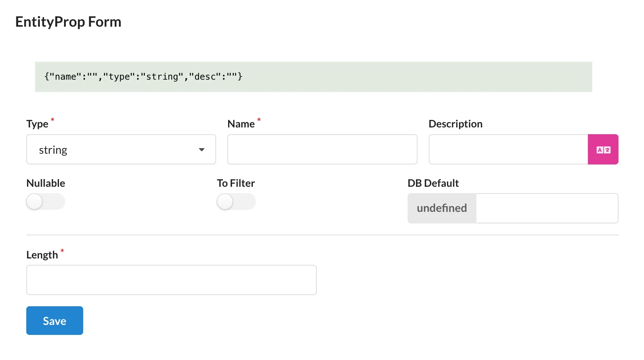Click the JSON preview code block
644x360 pixels.
click(x=313, y=77)
